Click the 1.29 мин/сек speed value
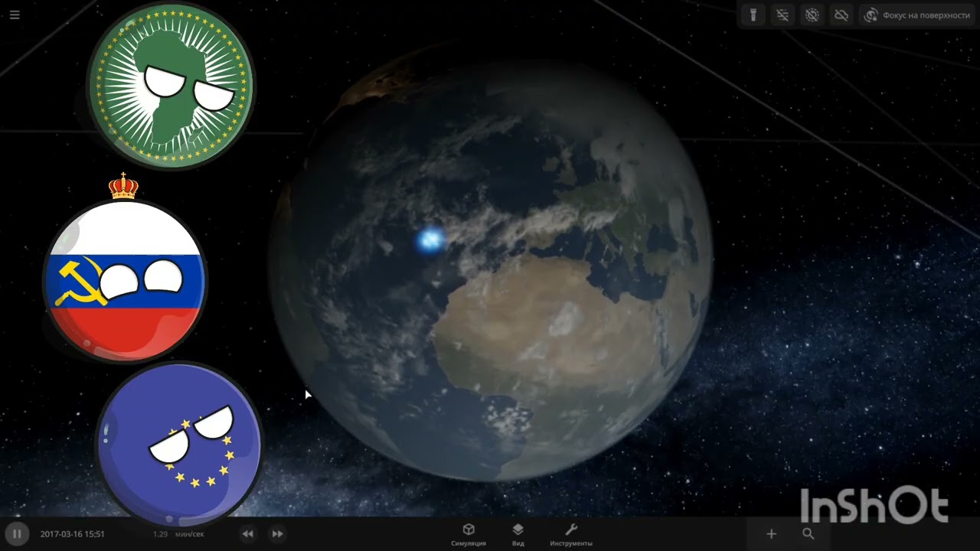The width and height of the screenshot is (980, 551). tap(178, 534)
